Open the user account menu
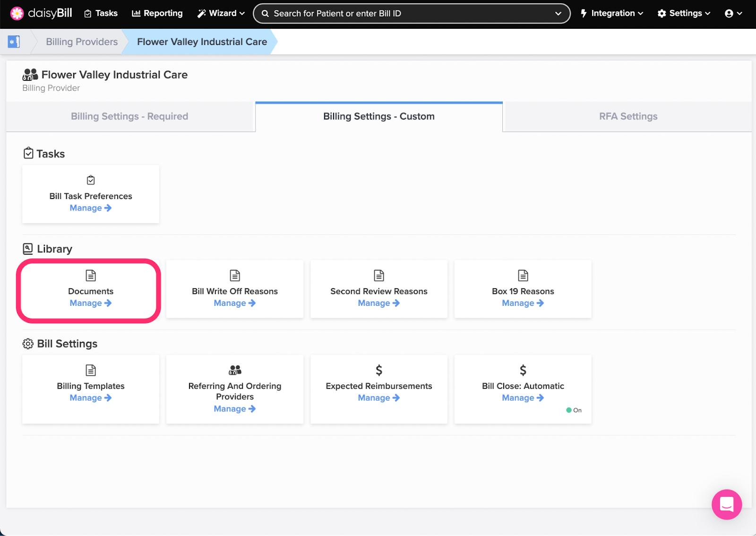The width and height of the screenshot is (756, 536). pyautogui.click(x=733, y=13)
